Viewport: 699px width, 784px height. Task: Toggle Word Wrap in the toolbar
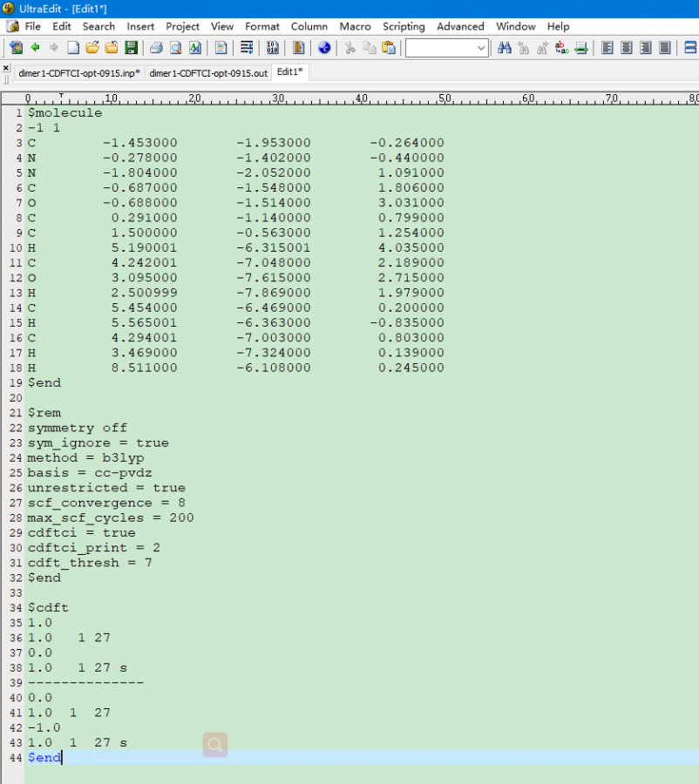(x=247, y=48)
